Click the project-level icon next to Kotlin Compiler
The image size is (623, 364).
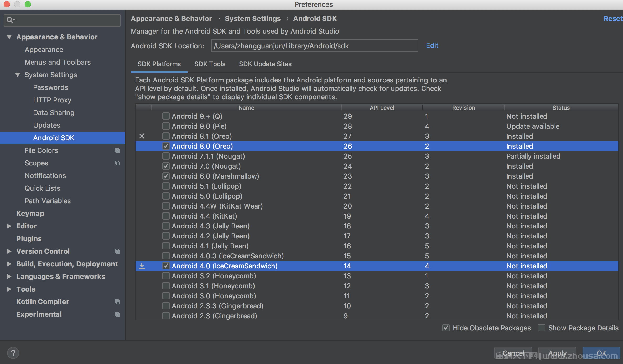click(117, 302)
